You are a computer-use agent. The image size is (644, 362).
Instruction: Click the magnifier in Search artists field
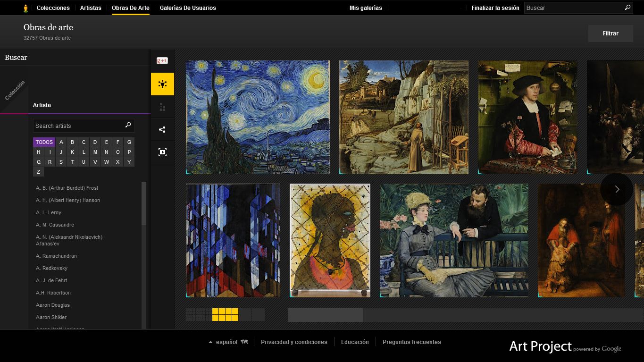click(x=128, y=125)
